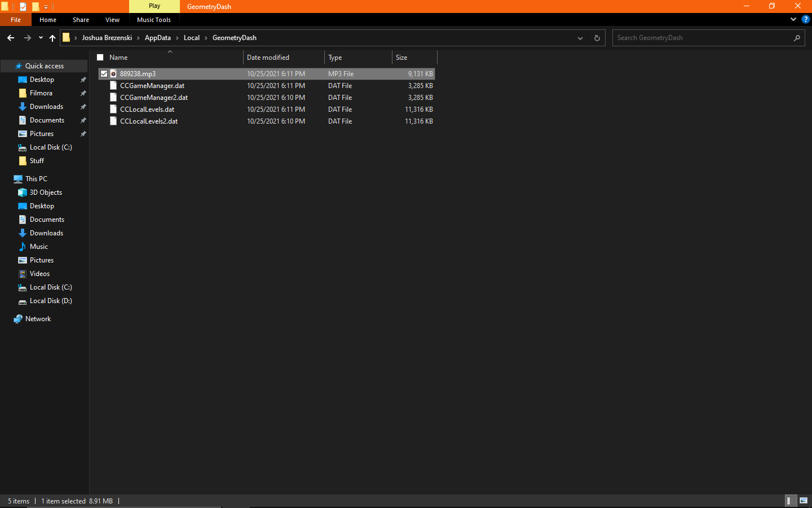Go back with the Back arrow
This screenshot has width=812, height=508.
11,38
